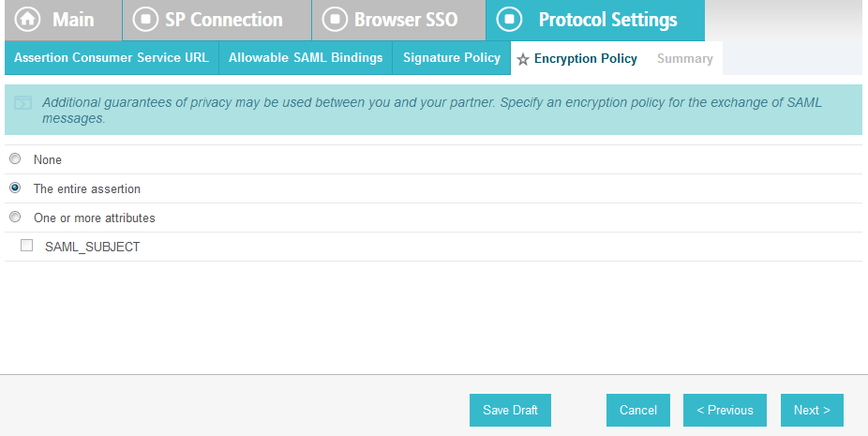
Task: Open the Summary tab
Action: point(685,59)
